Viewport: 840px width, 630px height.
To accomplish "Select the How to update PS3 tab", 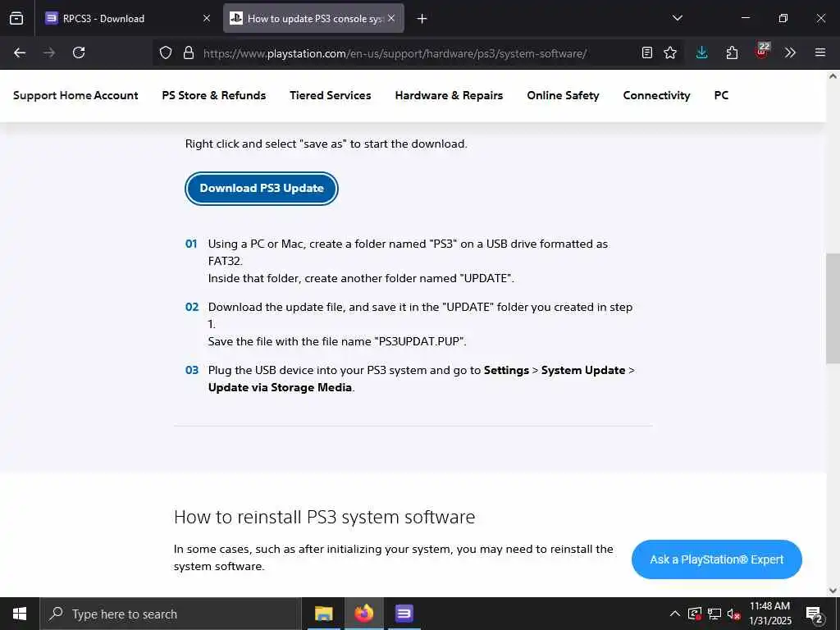I will [x=313, y=18].
